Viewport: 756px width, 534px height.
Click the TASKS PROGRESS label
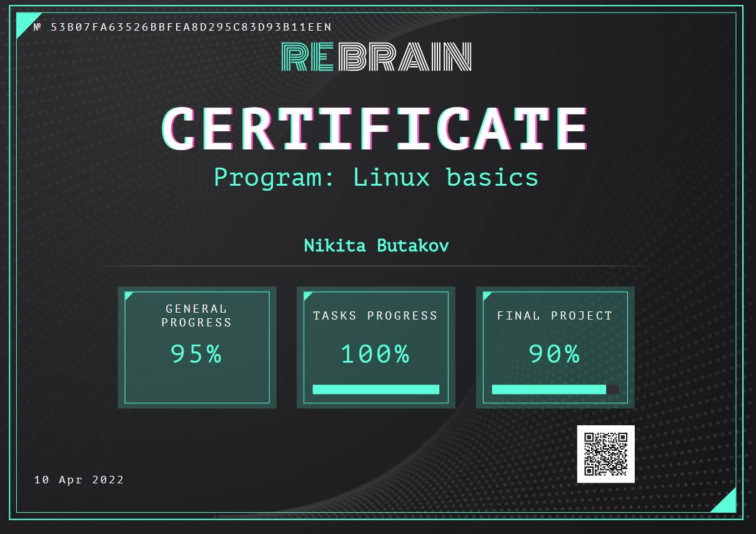coord(376,316)
